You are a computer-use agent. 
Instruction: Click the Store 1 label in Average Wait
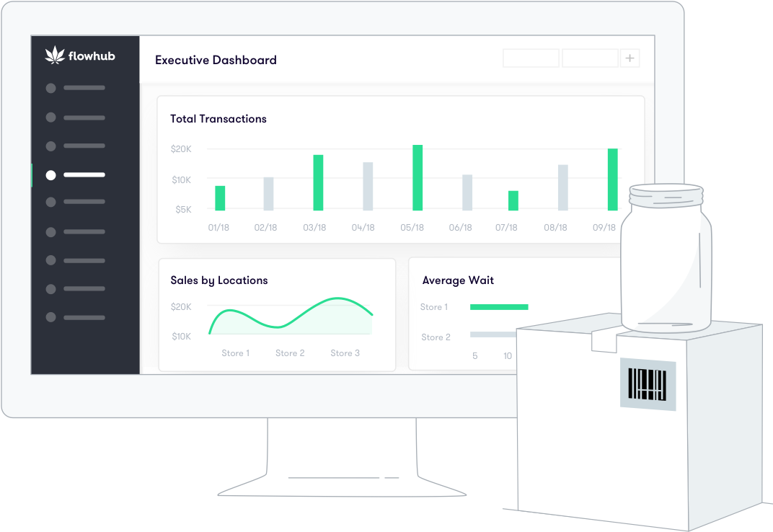(434, 307)
